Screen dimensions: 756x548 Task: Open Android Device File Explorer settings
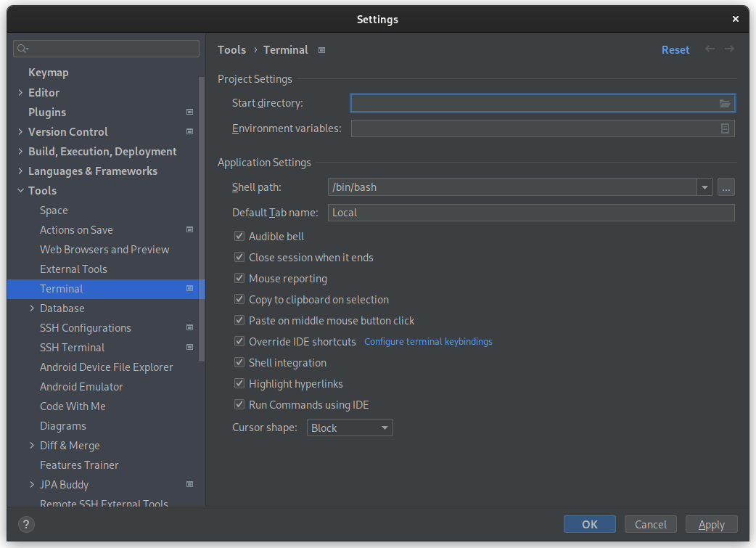tap(106, 367)
